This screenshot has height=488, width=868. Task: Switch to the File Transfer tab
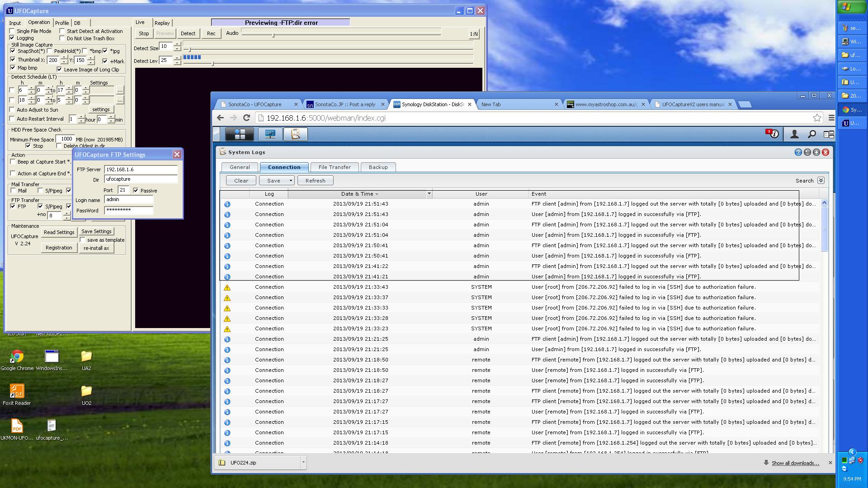tap(334, 167)
